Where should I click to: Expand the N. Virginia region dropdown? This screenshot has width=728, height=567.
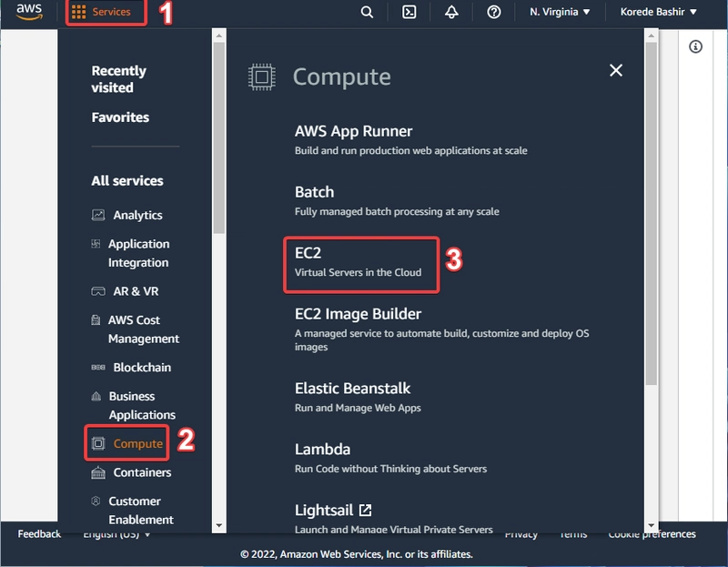(560, 12)
